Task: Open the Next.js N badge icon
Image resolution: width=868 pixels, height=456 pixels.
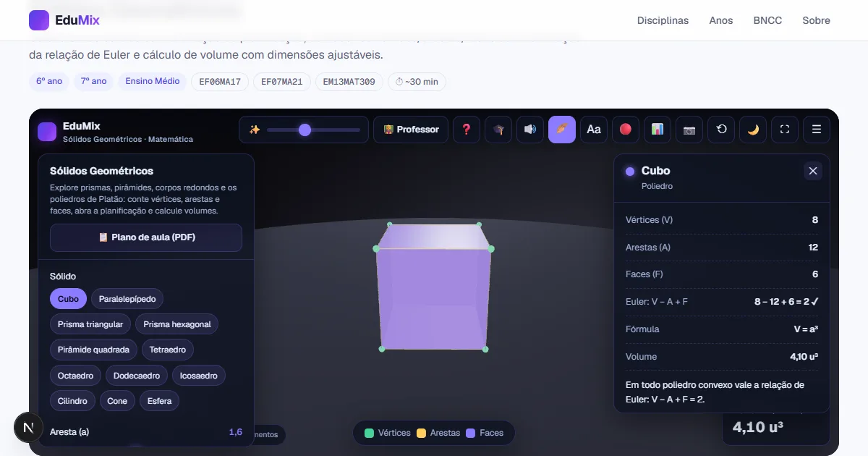Action: click(29, 428)
